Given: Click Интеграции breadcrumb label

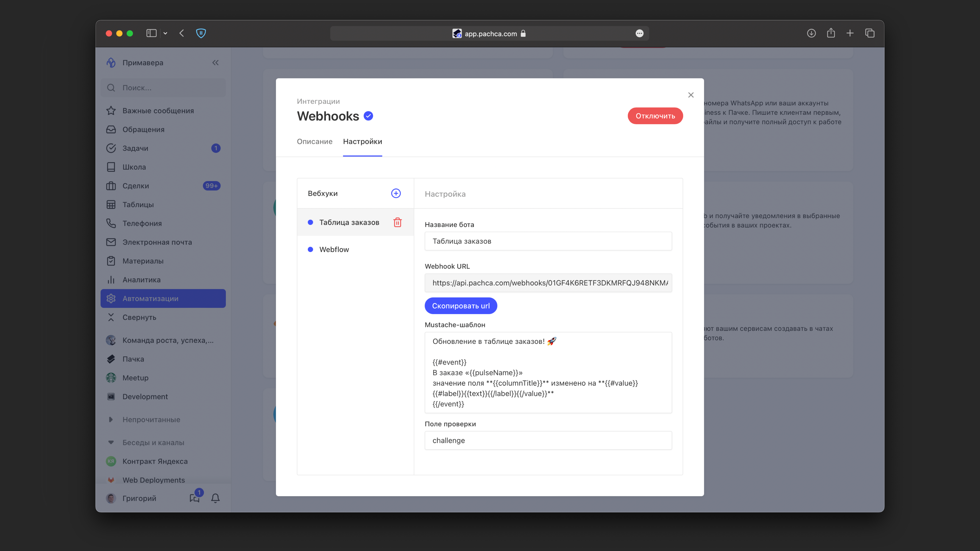Looking at the screenshot, I should click(318, 101).
